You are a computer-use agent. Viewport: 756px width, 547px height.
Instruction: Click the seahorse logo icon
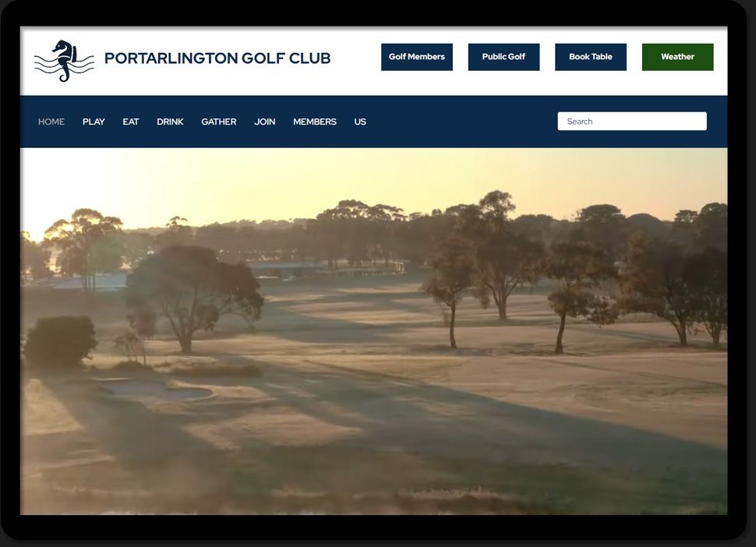[64, 60]
